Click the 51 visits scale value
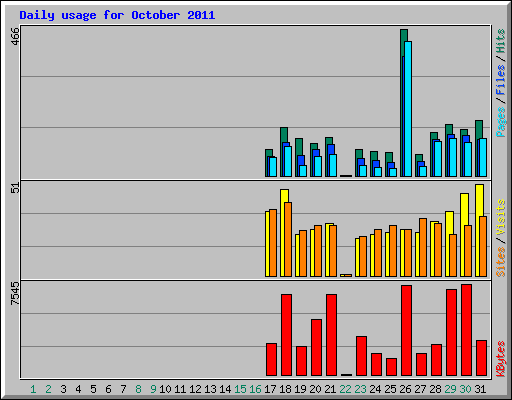The height and width of the screenshot is (400, 512). (x=15, y=188)
